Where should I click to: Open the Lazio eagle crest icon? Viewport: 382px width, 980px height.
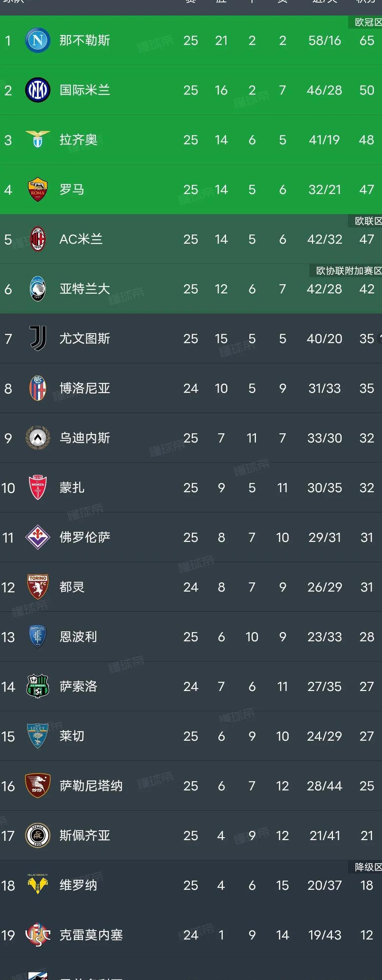point(38,140)
